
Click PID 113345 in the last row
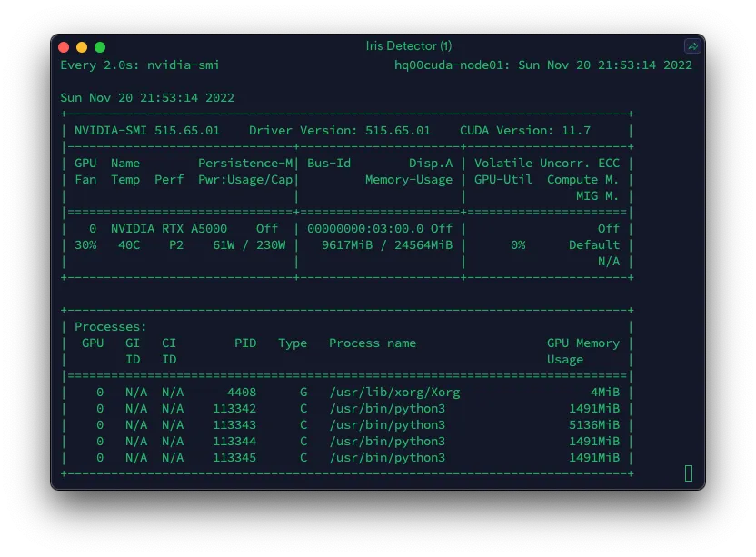234,458
